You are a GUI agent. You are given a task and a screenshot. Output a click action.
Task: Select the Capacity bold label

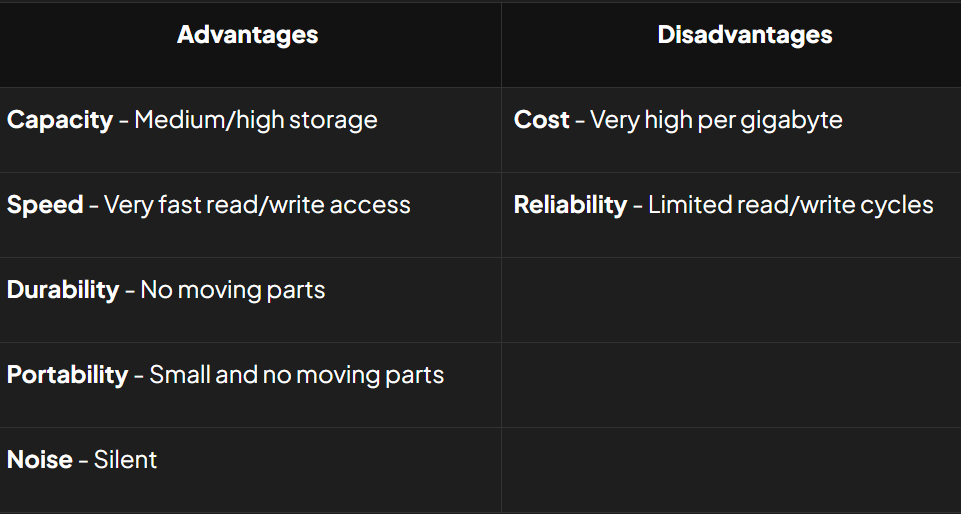(59, 120)
